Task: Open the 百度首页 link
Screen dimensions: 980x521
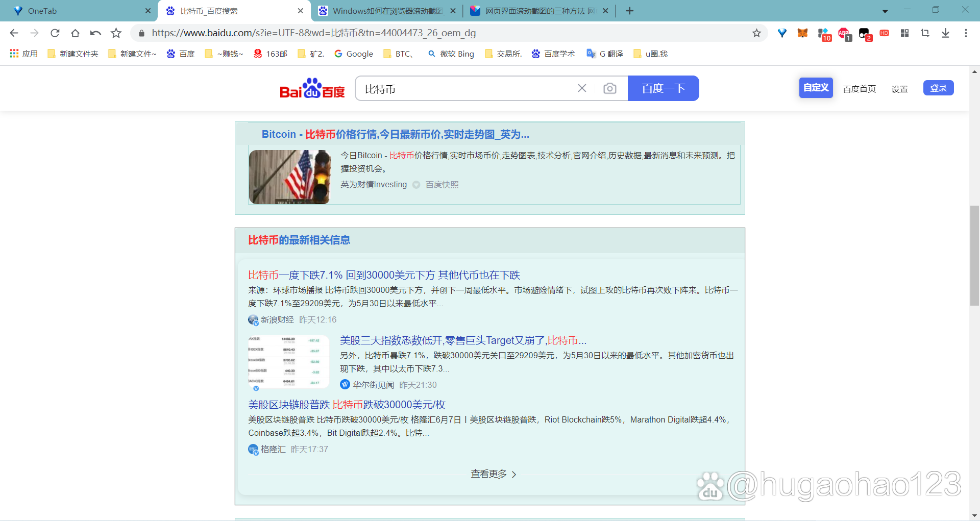Action: (859, 89)
